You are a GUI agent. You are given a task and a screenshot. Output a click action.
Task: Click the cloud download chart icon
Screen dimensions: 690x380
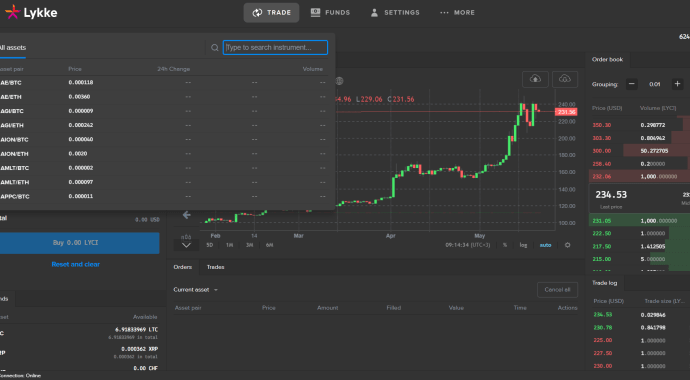click(565, 79)
